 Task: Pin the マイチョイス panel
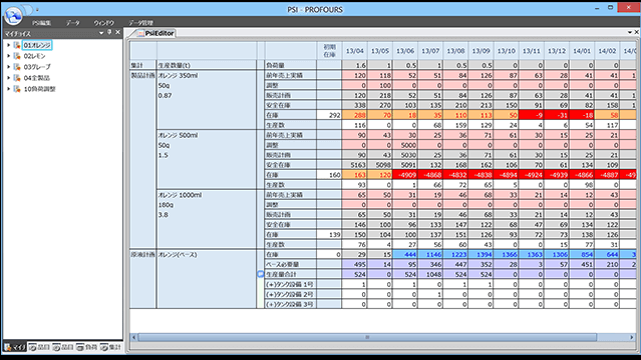109,32
